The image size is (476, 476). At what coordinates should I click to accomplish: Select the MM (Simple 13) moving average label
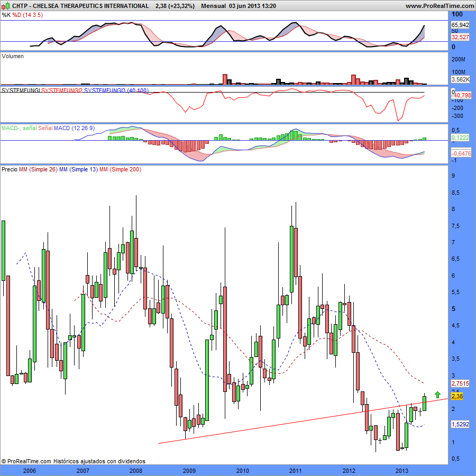pyautogui.click(x=79, y=169)
